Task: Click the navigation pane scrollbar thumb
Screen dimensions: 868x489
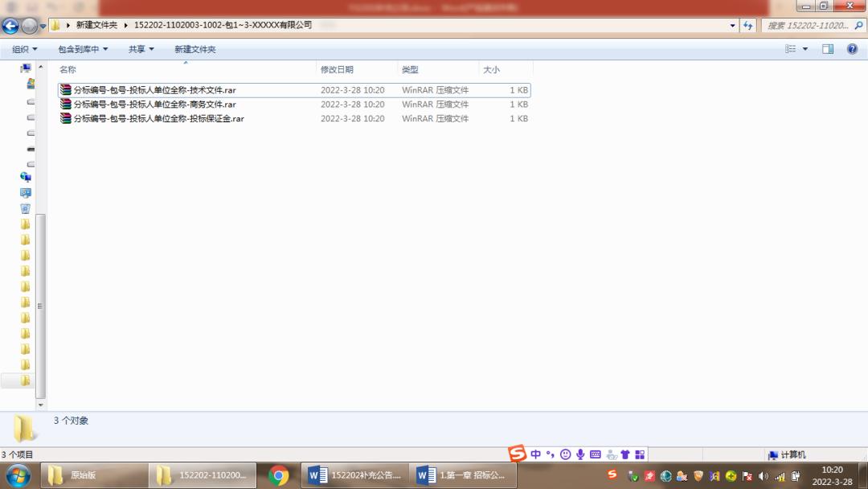Action: (40, 306)
